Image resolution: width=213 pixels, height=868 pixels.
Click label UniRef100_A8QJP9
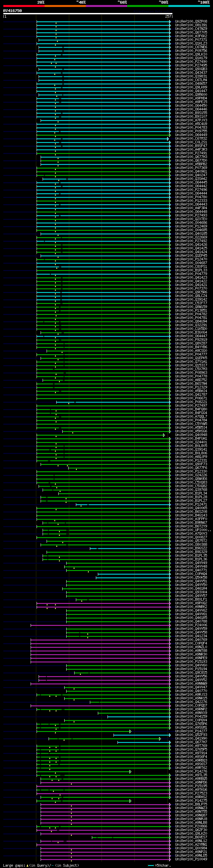click(x=191, y=457)
